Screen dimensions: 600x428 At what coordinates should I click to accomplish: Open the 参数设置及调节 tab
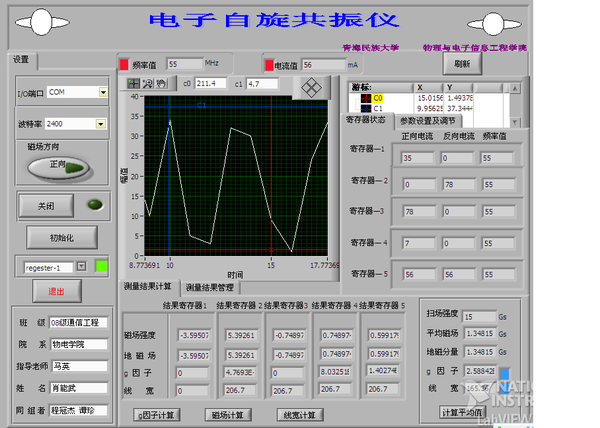click(x=428, y=121)
